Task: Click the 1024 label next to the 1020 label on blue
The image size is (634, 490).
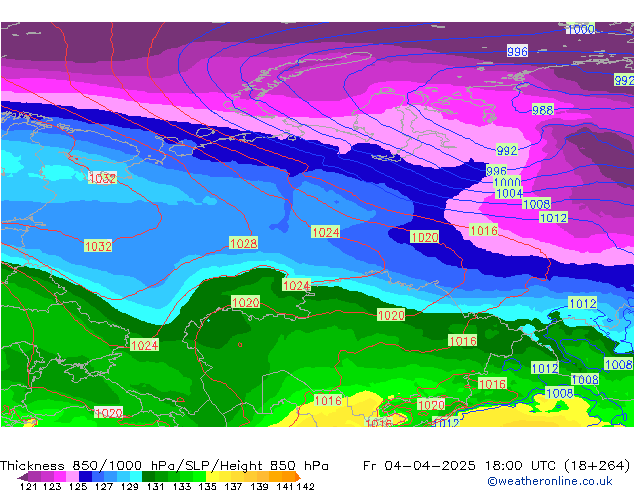Action: (x=326, y=232)
